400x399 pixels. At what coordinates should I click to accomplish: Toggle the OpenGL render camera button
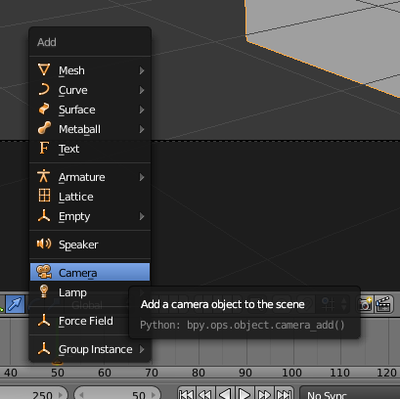tap(365, 304)
